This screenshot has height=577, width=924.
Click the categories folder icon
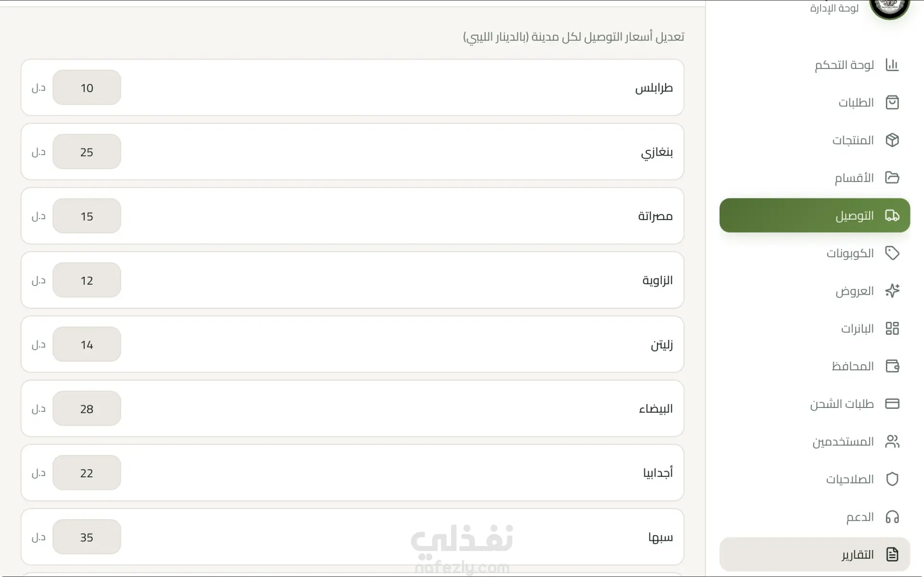[x=892, y=178]
